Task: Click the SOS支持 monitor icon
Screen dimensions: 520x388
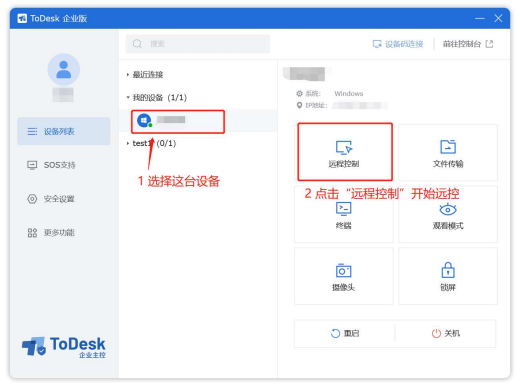Action: coord(32,165)
